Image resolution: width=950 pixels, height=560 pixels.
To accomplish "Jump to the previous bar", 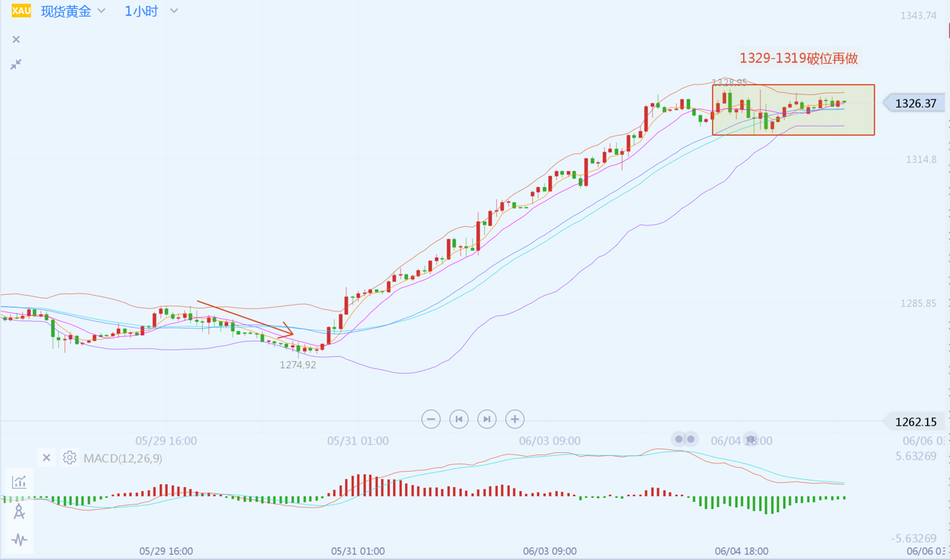I will (459, 419).
